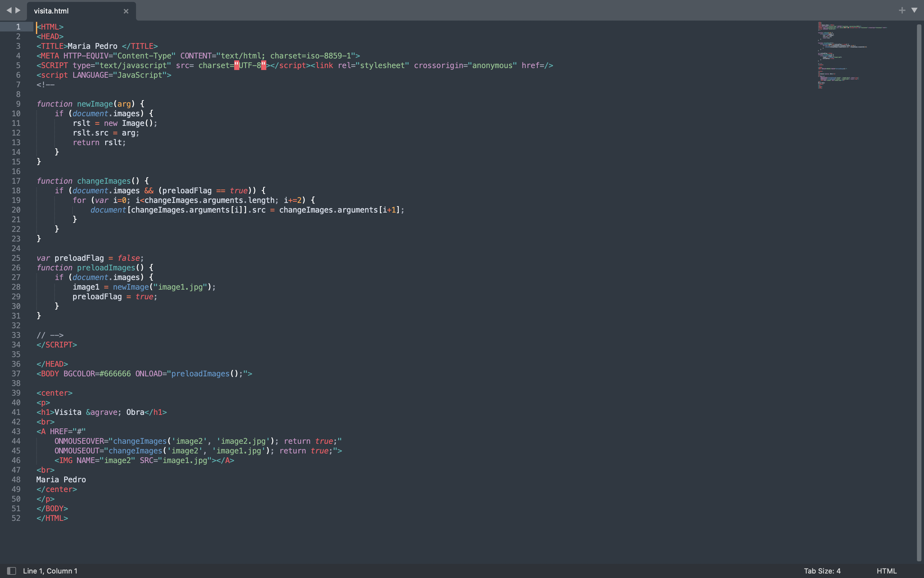
Task: Open the tab list dropdown arrow
Action: point(914,10)
